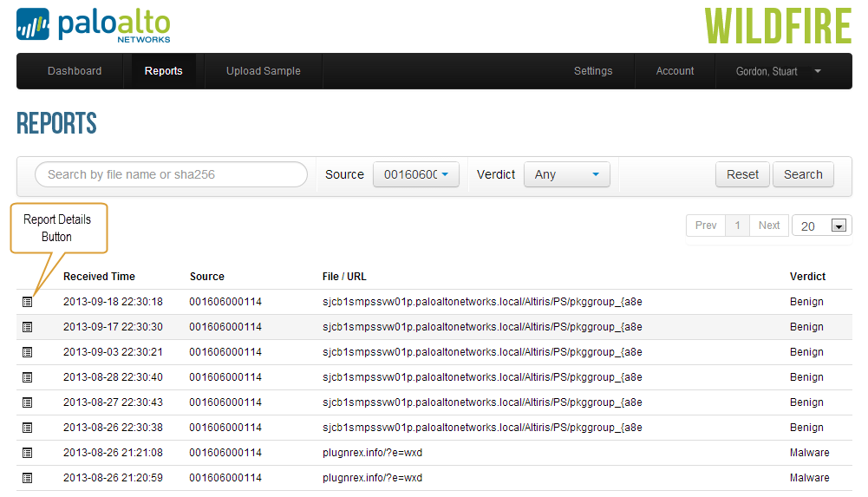Open the Source dropdown
868x497 pixels.
click(415, 174)
